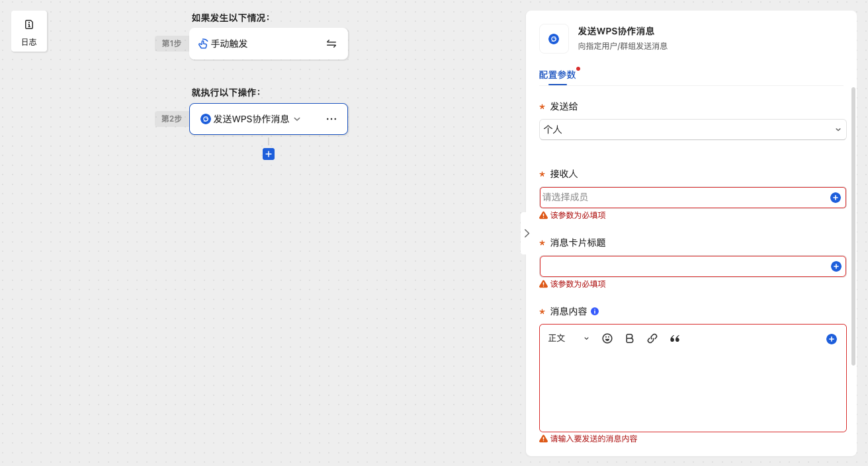Viewport: 868px width, 466px height.
Task: Click plus icon in 消息卡片标题 field
Action: (x=836, y=266)
